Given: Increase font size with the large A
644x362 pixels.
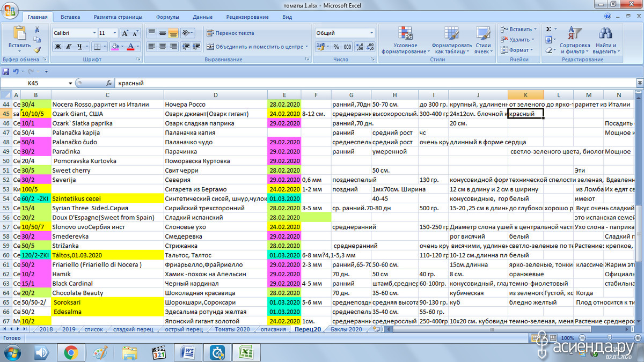Looking at the screenshot, I should click(125, 33).
